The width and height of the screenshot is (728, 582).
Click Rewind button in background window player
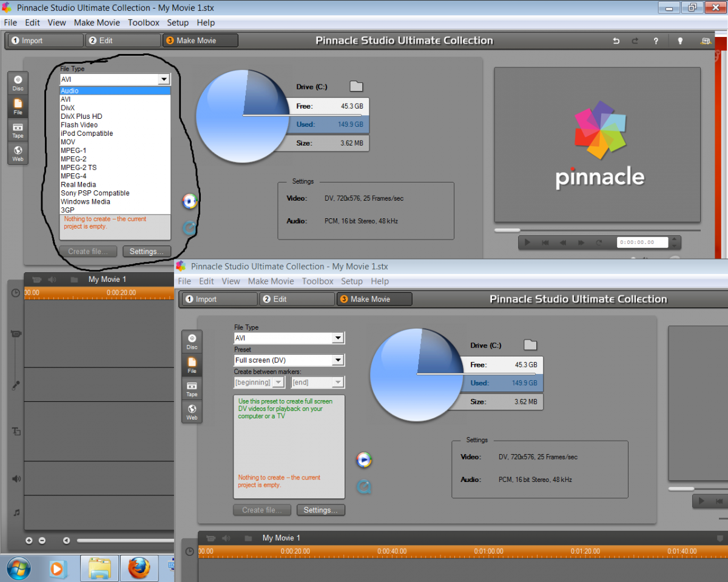(x=563, y=242)
